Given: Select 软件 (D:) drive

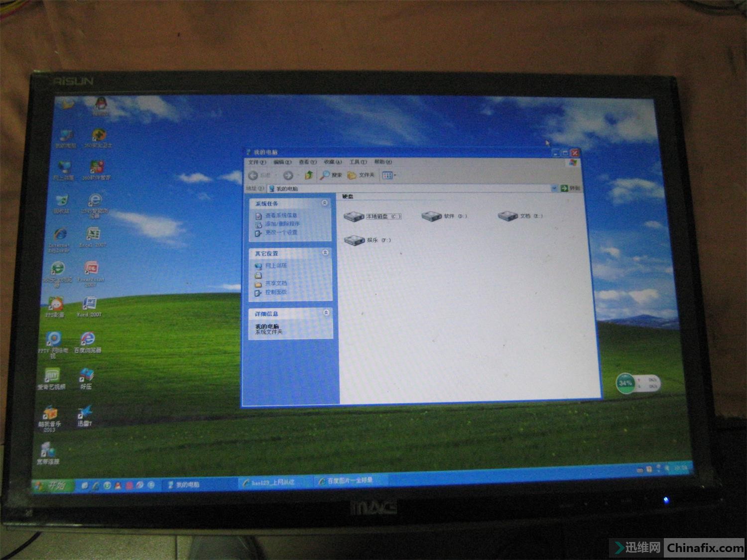Looking at the screenshot, I should [444, 216].
